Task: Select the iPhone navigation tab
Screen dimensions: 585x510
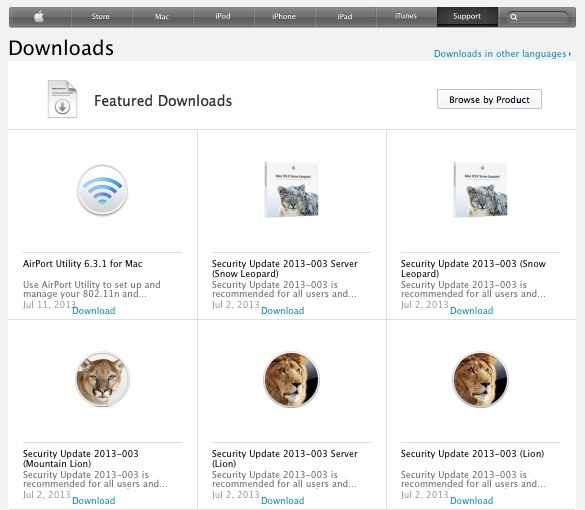Action: pyautogui.click(x=284, y=17)
